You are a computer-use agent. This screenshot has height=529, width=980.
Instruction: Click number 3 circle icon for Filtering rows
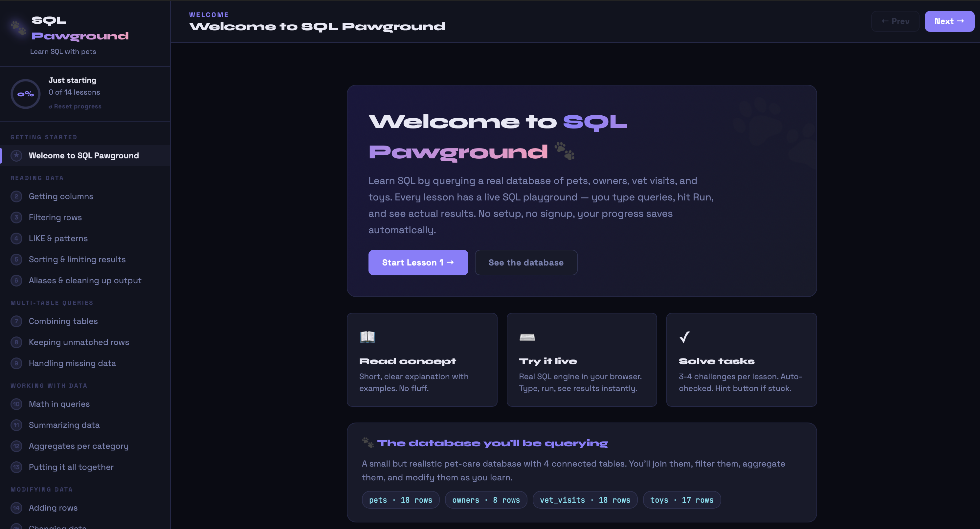click(16, 217)
